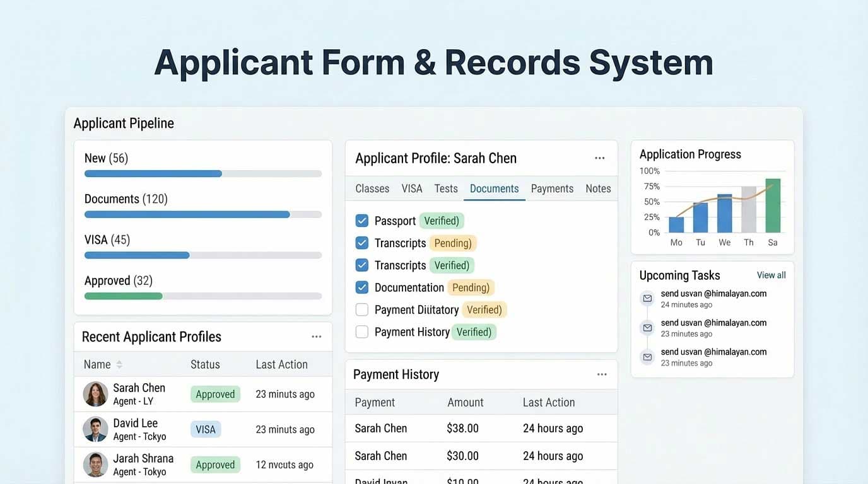
Task: Open Recent Applicant Profiles ellipsis menu
Action: 316,337
